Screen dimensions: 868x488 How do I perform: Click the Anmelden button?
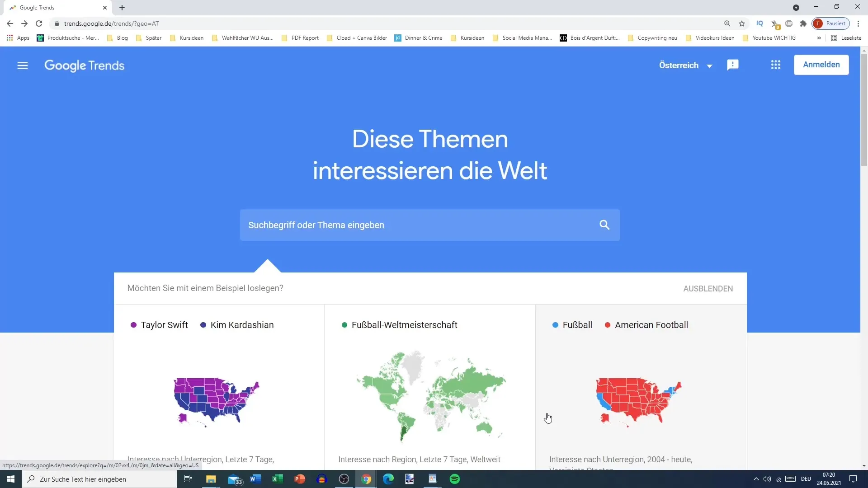(x=821, y=65)
